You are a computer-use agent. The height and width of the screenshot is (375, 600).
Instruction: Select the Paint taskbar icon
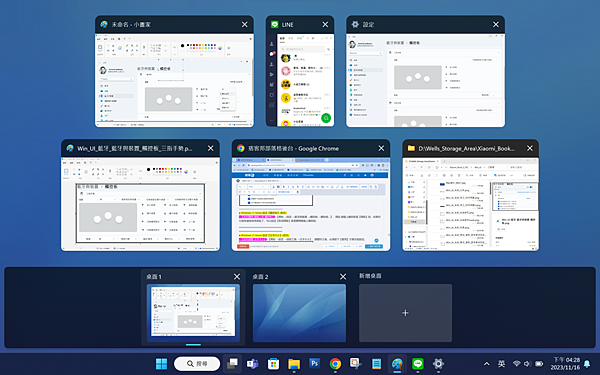point(397,364)
